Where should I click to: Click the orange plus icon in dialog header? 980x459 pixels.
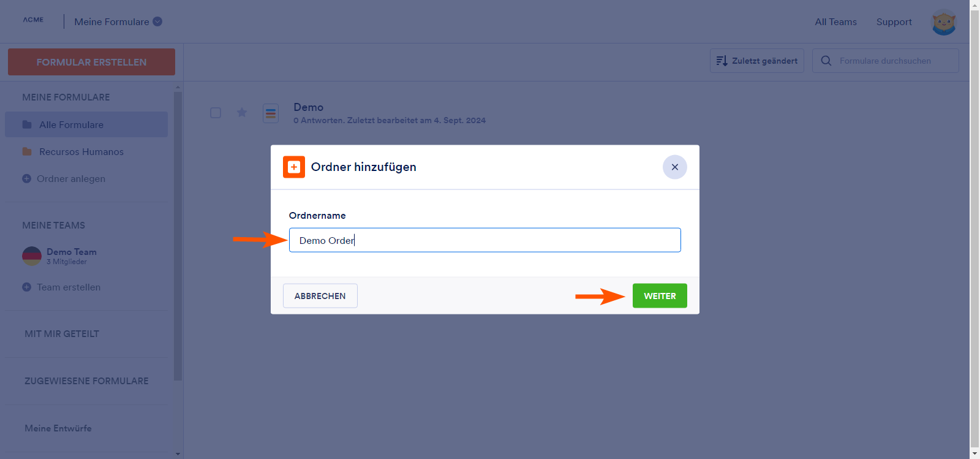coord(294,167)
